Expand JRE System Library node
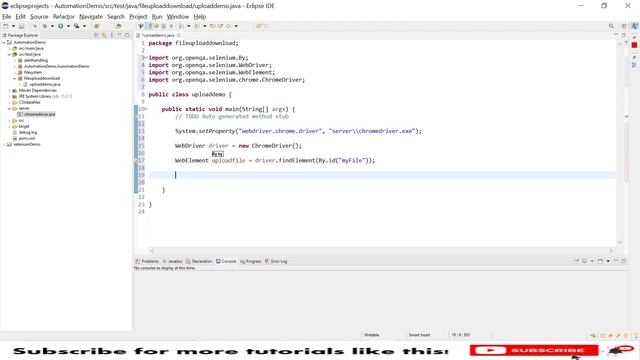This screenshot has height=360, width=640. 10,96
